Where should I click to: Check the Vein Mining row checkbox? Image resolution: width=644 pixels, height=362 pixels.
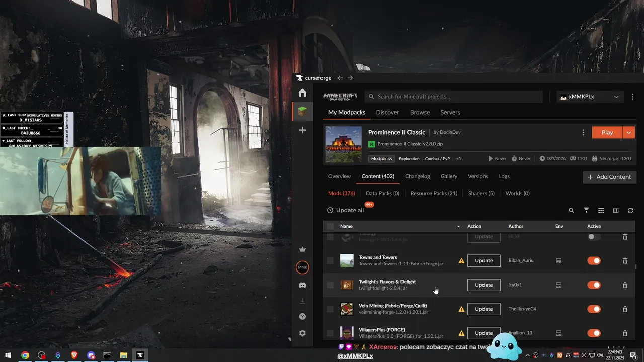330,309
